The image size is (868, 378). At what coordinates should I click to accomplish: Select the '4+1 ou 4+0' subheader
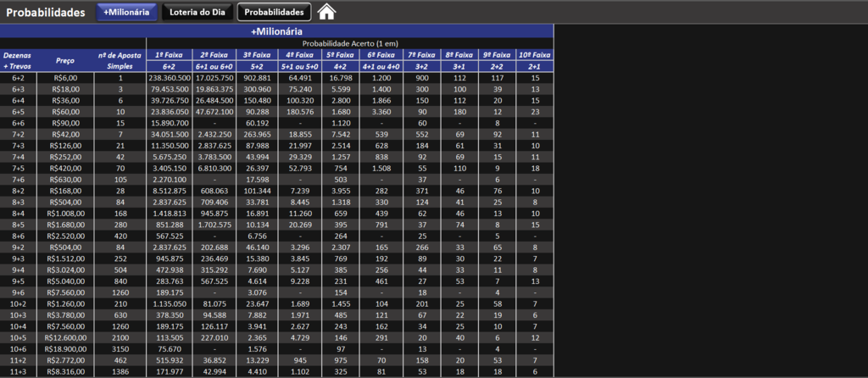382,66
